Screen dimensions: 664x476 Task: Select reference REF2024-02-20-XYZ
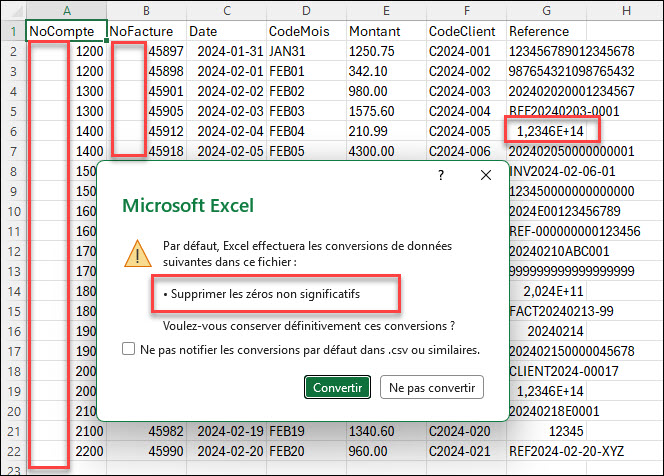[x=566, y=451]
